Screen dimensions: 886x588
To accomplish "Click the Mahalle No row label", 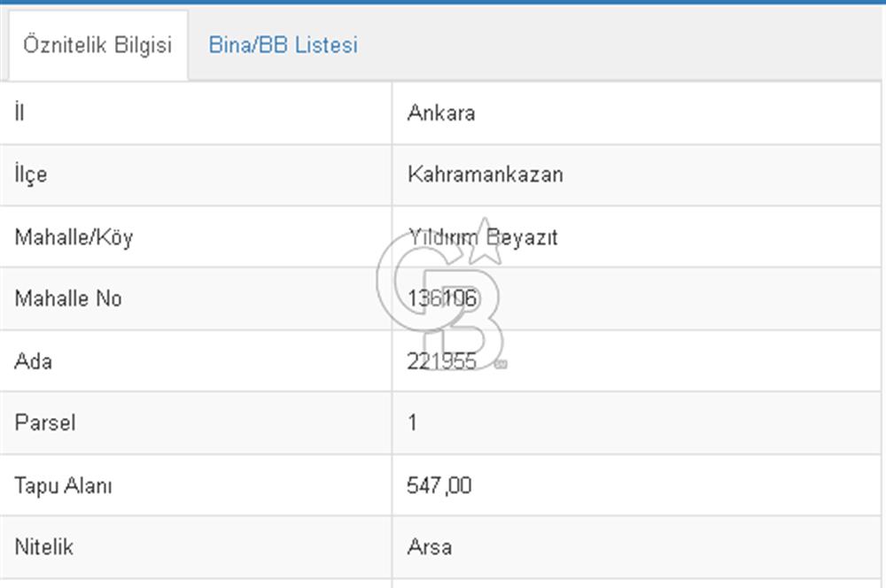I will [67, 298].
